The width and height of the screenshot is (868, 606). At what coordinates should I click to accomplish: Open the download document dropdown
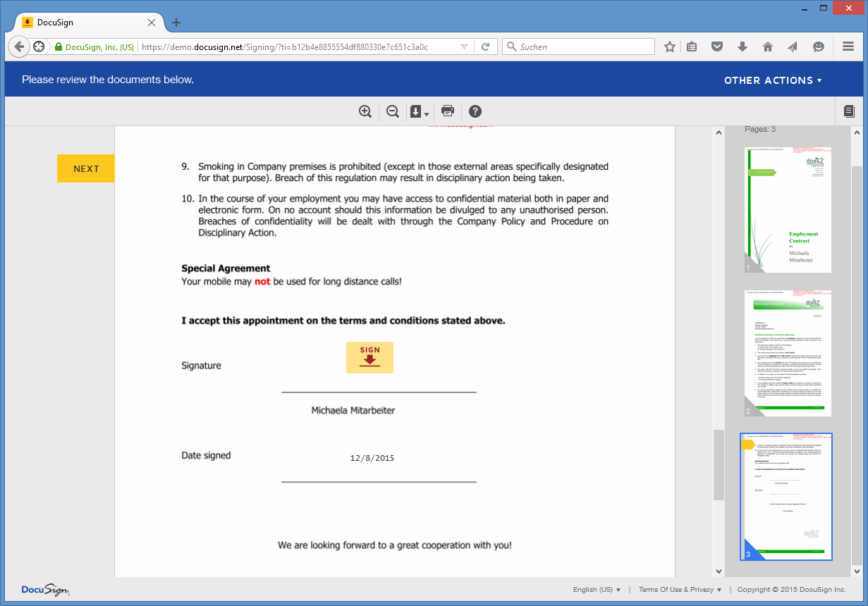pyautogui.click(x=420, y=111)
